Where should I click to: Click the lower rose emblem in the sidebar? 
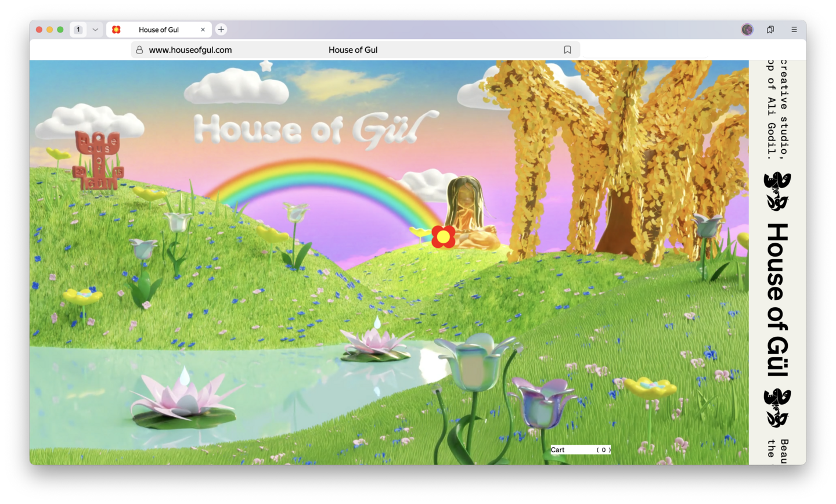(777, 408)
